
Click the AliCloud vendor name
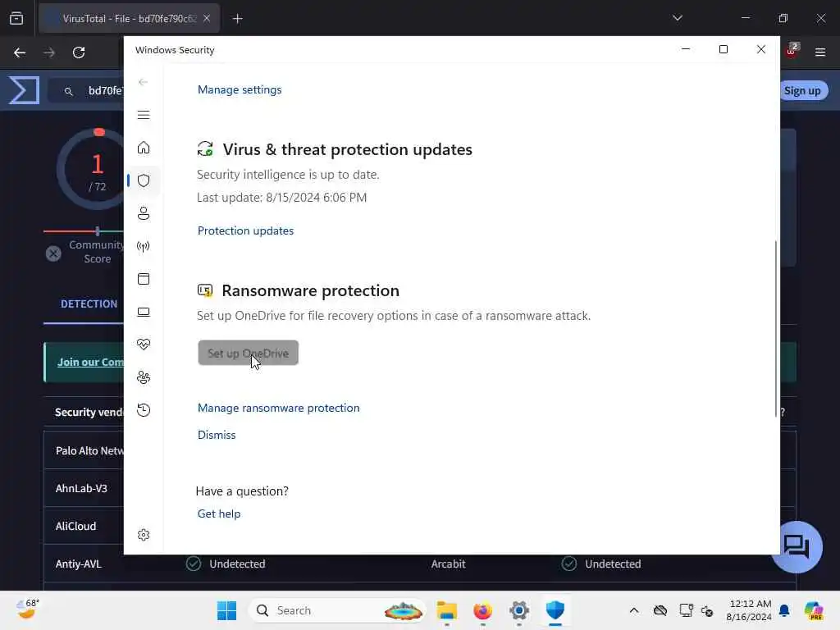click(x=75, y=526)
